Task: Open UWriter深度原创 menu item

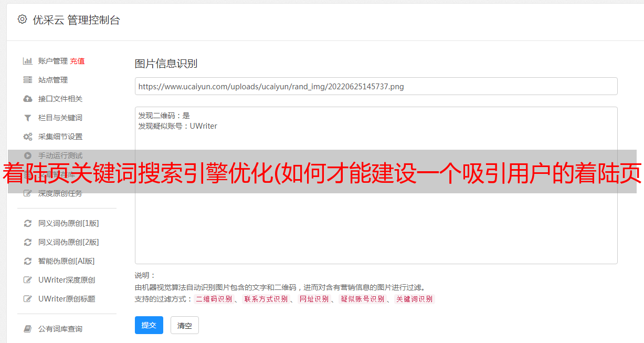Action: pyautogui.click(x=67, y=280)
